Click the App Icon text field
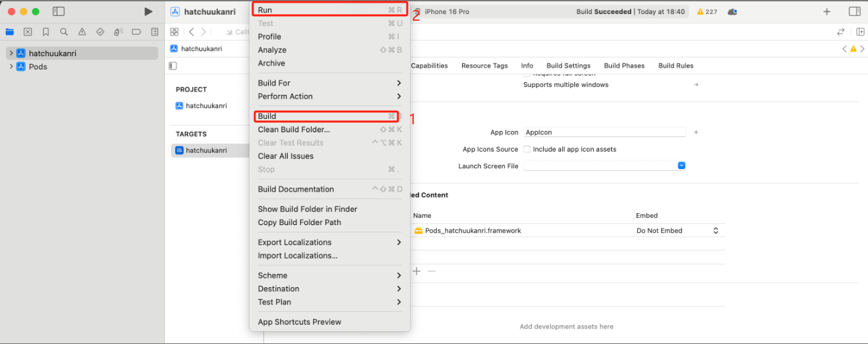Image resolution: width=868 pixels, height=344 pixels. 605,132
